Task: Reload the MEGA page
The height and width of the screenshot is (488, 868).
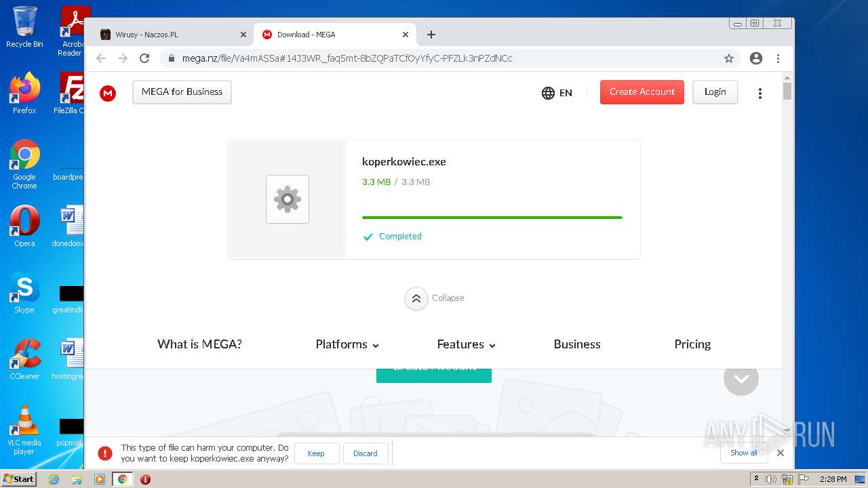Action: [144, 58]
